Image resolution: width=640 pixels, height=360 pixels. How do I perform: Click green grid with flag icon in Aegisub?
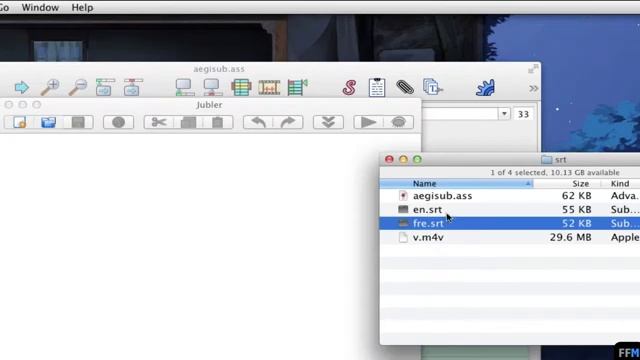(297, 87)
